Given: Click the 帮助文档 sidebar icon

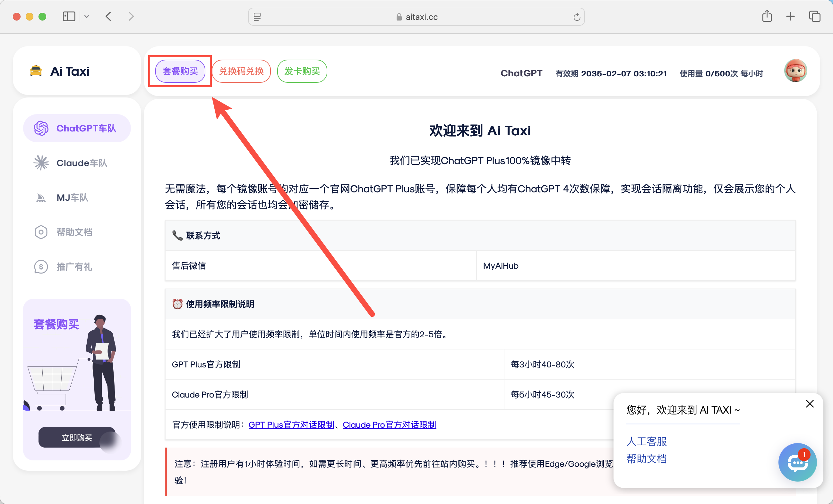Looking at the screenshot, I should tap(41, 232).
